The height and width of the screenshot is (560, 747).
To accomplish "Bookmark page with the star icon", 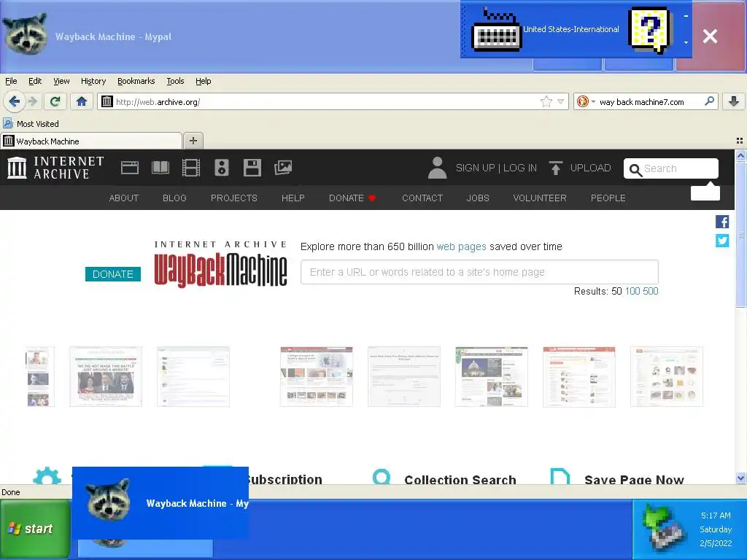I will (x=546, y=101).
